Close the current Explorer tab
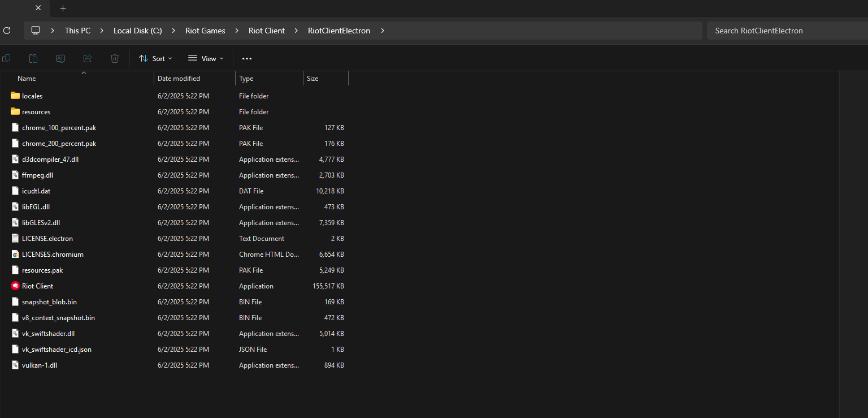 pyautogui.click(x=38, y=8)
